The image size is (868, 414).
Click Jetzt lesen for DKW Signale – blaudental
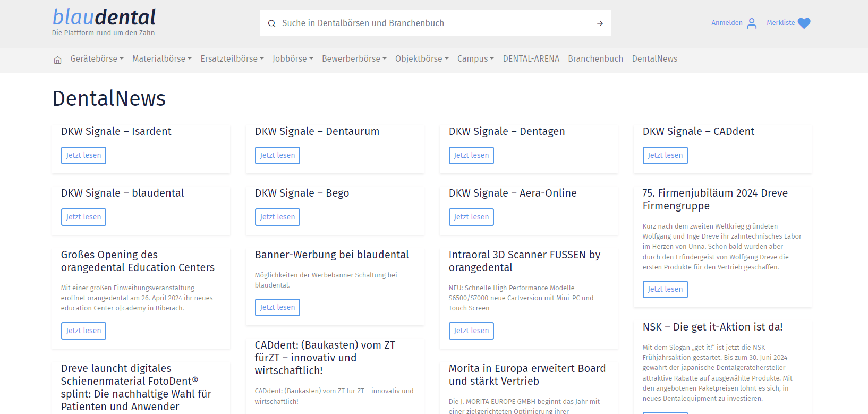pos(83,217)
